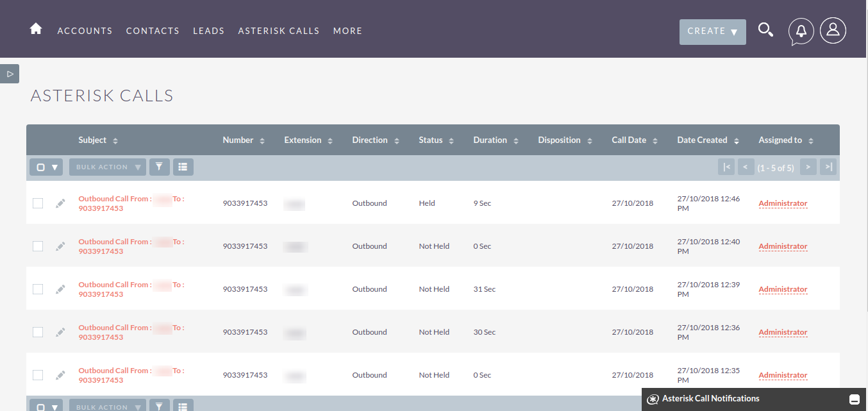This screenshot has width=868, height=411.
Task: Go to first page of results
Action: (726, 167)
